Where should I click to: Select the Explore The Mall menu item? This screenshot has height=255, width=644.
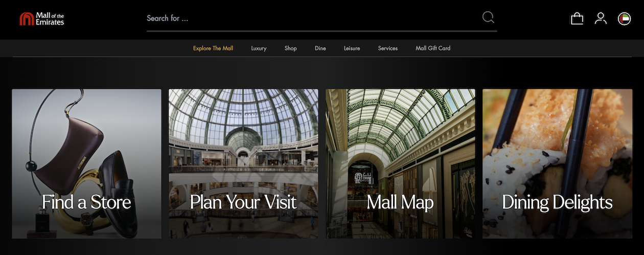click(x=213, y=48)
